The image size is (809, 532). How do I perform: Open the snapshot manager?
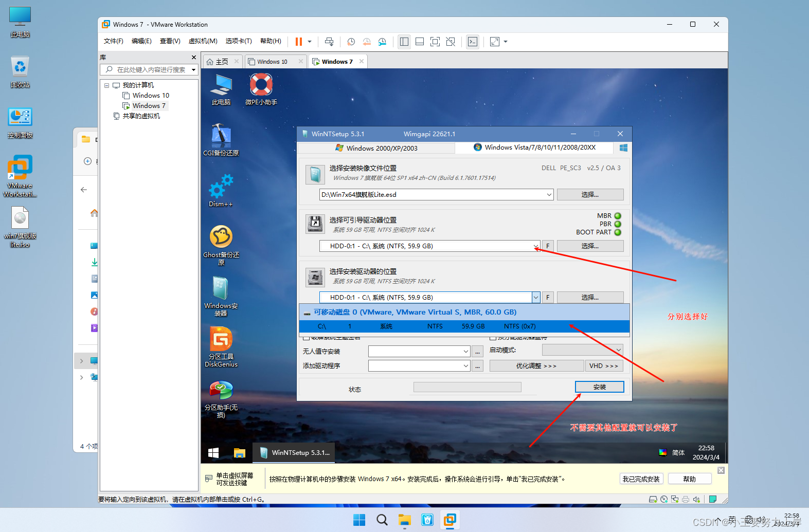(x=382, y=42)
